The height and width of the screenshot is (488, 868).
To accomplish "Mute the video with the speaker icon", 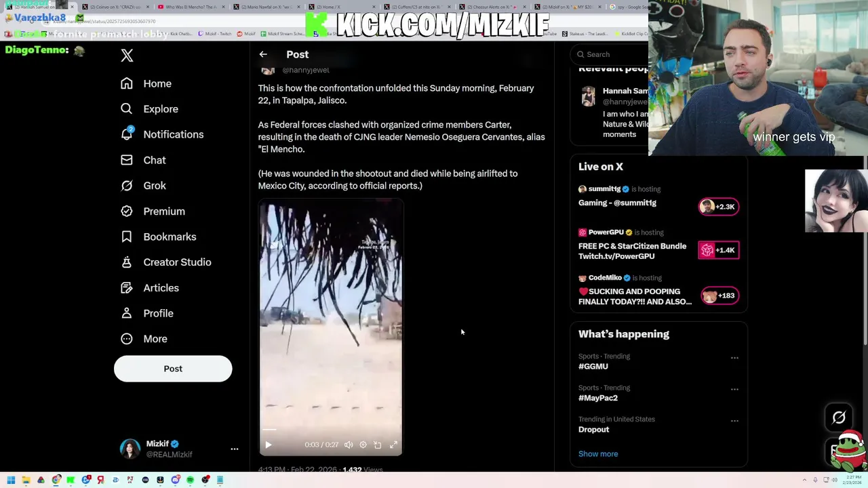I will pos(349,445).
